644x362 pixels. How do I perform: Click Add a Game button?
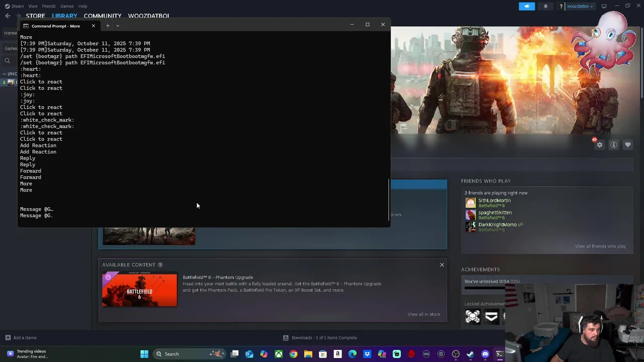click(21, 338)
